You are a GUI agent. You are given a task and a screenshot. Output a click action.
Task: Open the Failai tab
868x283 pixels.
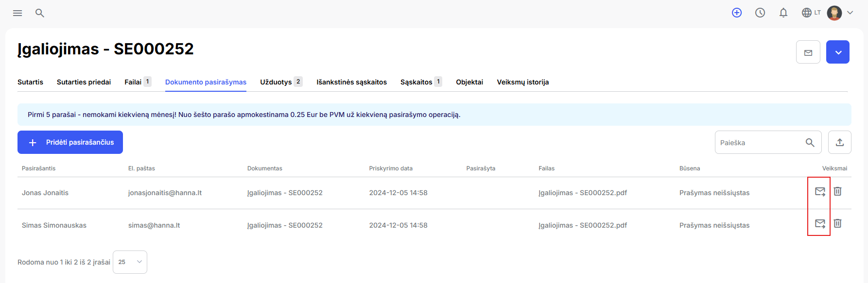point(138,82)
